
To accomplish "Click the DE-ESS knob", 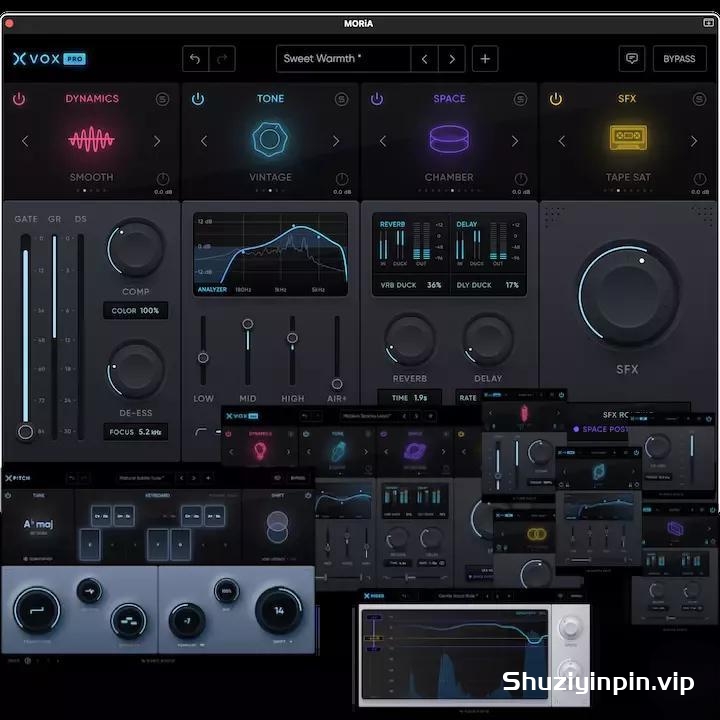I will coord(135,370).
